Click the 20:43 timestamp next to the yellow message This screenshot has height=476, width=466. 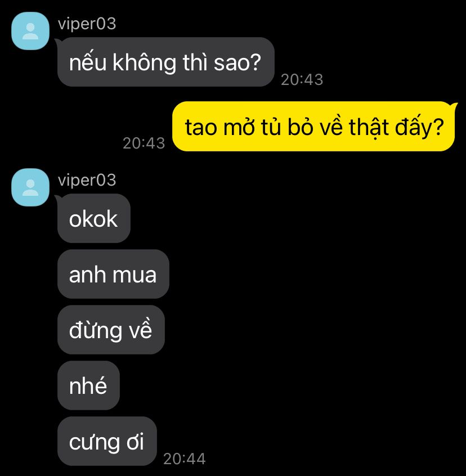click(144, 143)
